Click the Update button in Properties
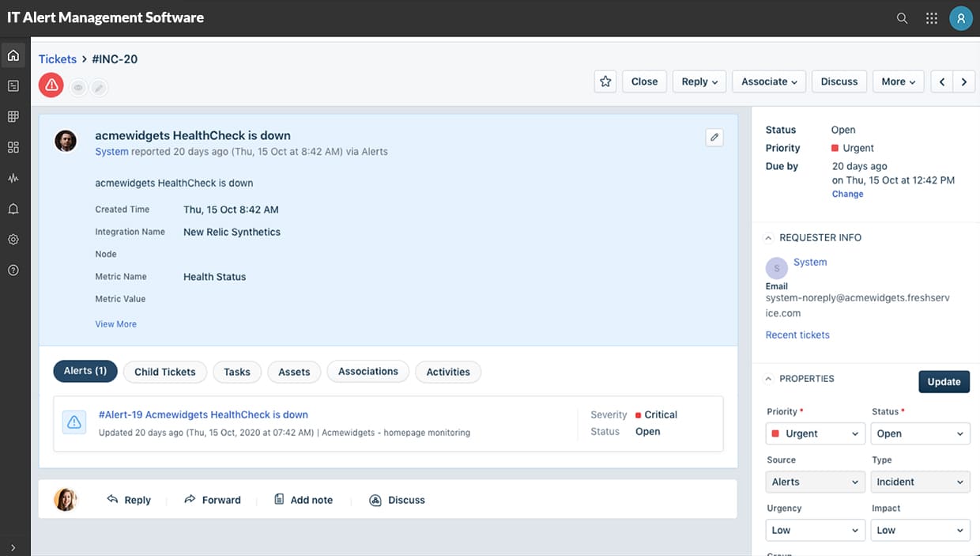Image resolution: width=980 pixels, height=556 pixels. [x=944, y=381]
